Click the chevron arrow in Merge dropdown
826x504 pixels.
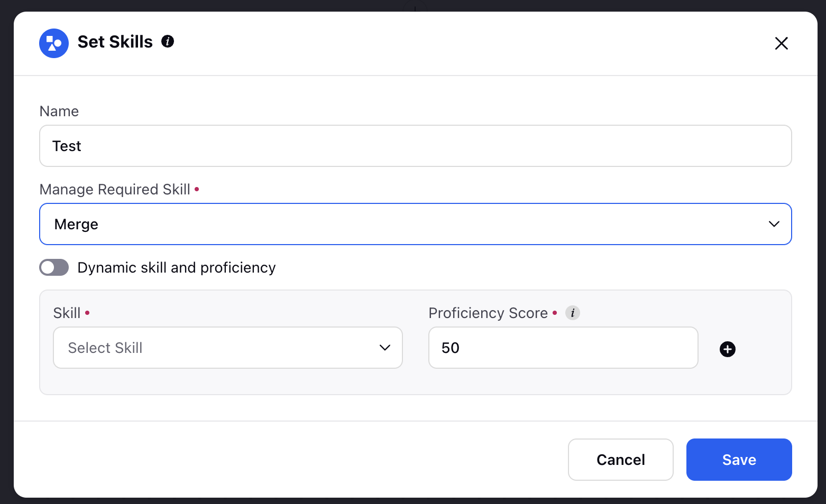[x=774, y=224]
